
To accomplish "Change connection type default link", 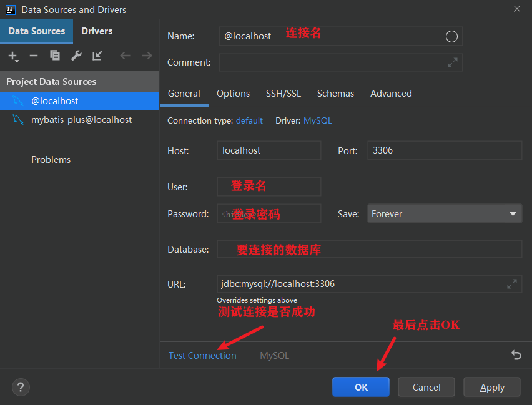I will point(249,121).
